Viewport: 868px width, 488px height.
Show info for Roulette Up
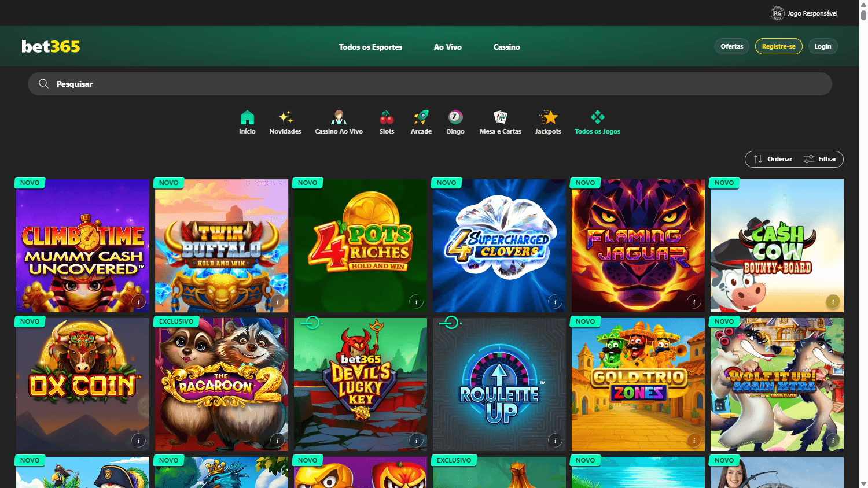coord(556,441)
